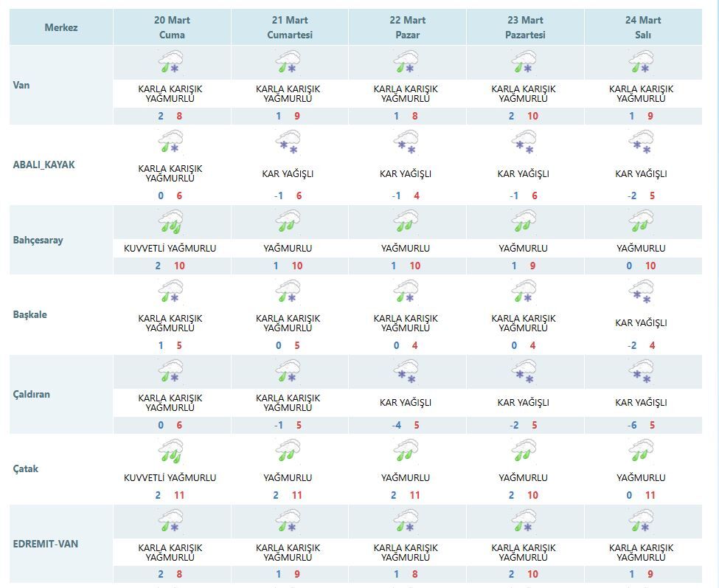Select the Merkez column header
The image size is (719, 588).
(x=61, y=28)
